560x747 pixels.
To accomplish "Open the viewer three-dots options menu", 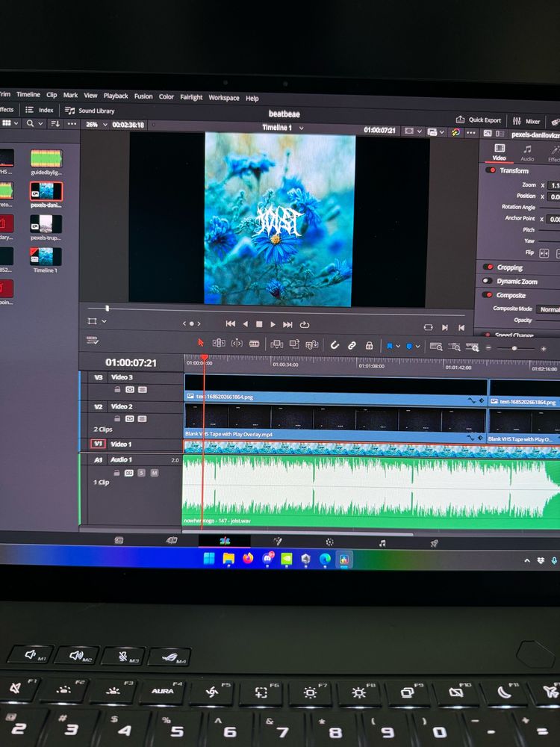I will 471,132.
